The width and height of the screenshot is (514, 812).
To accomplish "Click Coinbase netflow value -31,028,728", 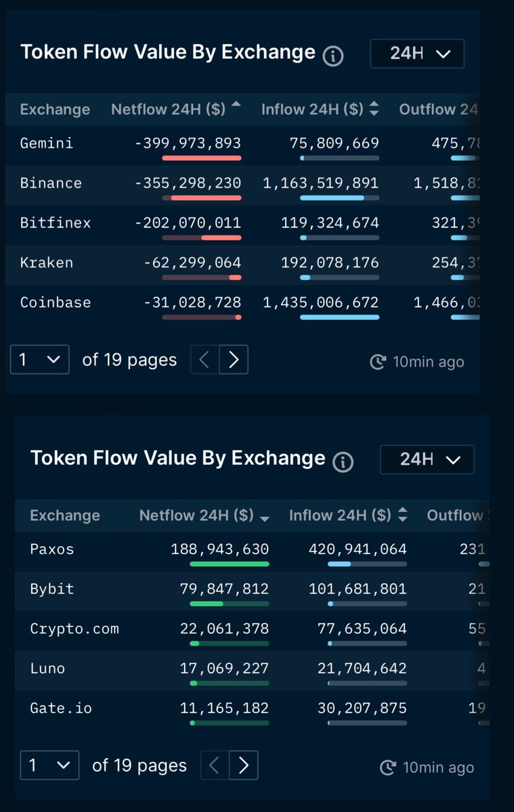I will coord(192,302).
